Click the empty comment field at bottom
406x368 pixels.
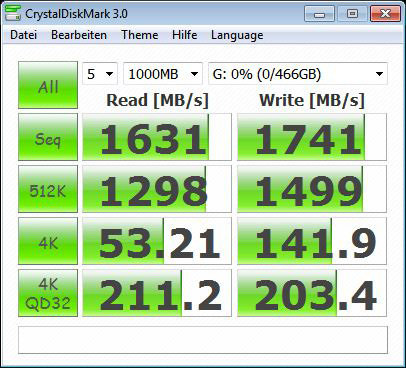[203, 340]
